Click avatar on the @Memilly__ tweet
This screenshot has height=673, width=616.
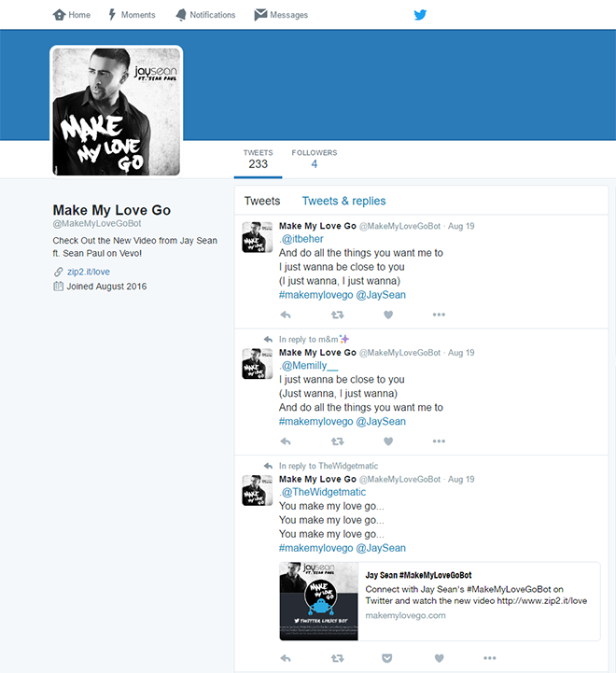(257, 363)
